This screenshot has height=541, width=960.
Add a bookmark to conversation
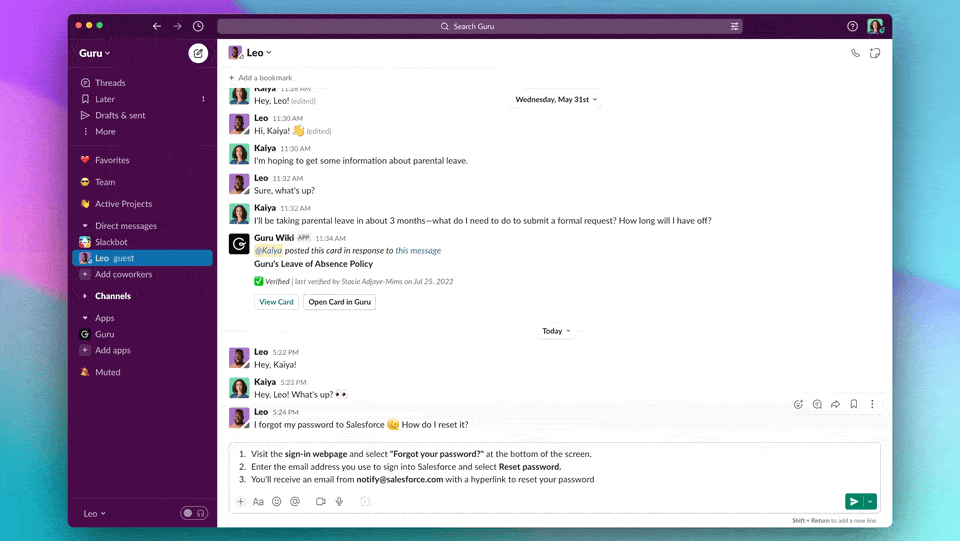[260, 78]
